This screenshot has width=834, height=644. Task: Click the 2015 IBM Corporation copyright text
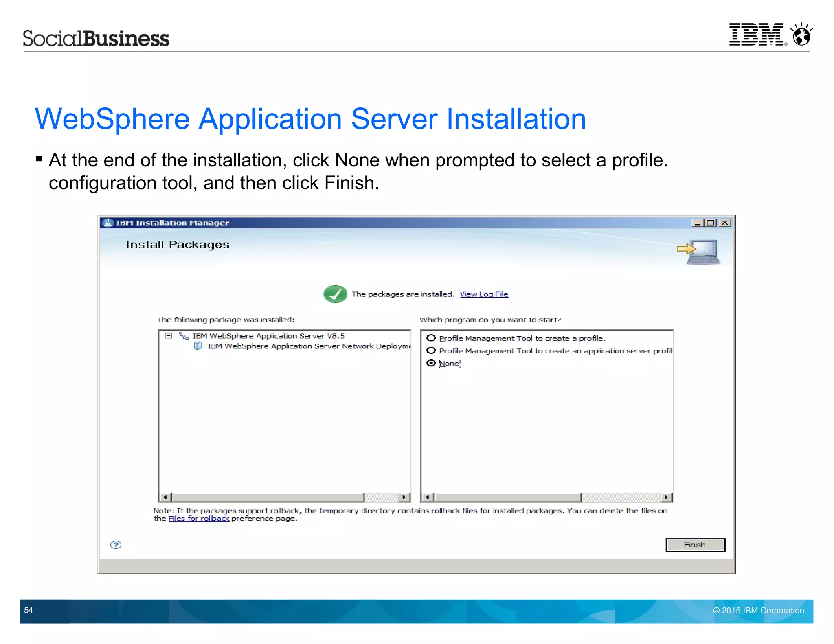pyautogui.click(x=758, y=610)
